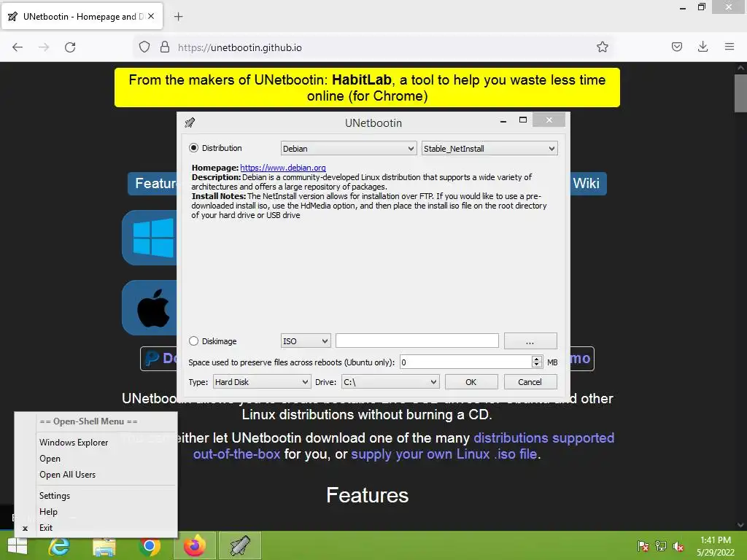Choose Exit in Open-Shell menu
Screen dimensions: 747x560
(106, 528)
